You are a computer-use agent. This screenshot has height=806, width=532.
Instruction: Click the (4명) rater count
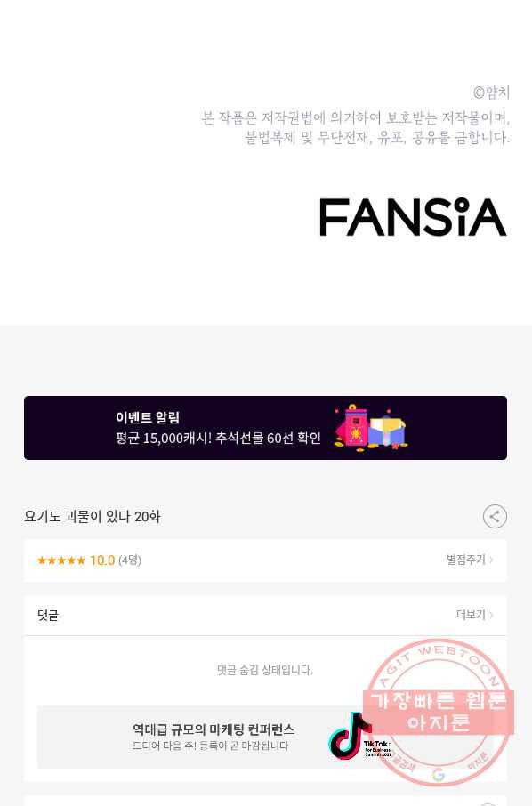click(x=130, y=560)
